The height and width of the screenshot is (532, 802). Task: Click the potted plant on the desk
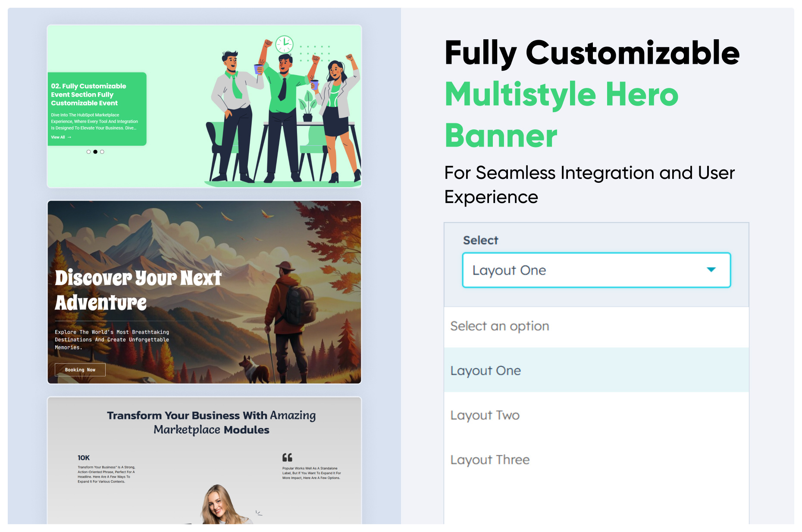pyautogui.click(x=307, y=106)
